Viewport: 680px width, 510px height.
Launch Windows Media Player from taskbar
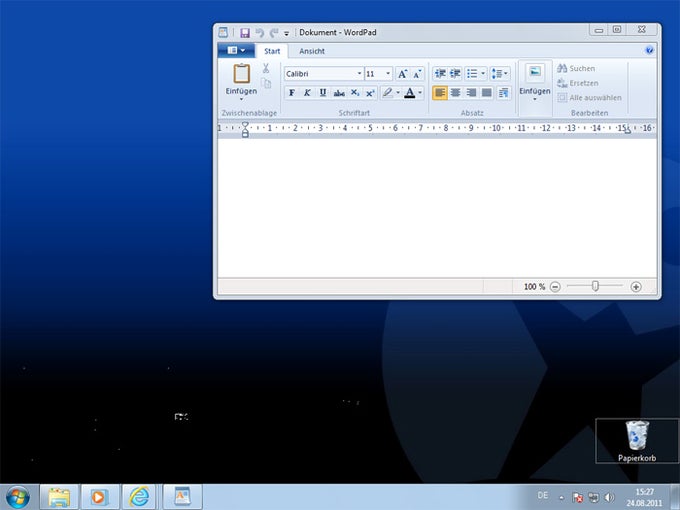point(99,497)
